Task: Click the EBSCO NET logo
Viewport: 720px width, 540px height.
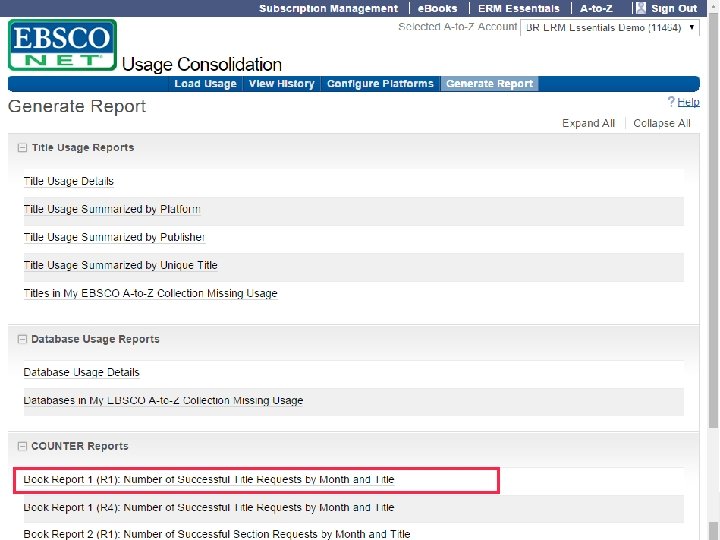Action: (62, 45)
